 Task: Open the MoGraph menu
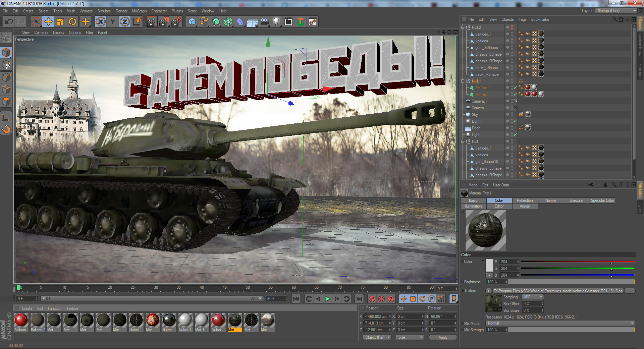click(139, 11)
